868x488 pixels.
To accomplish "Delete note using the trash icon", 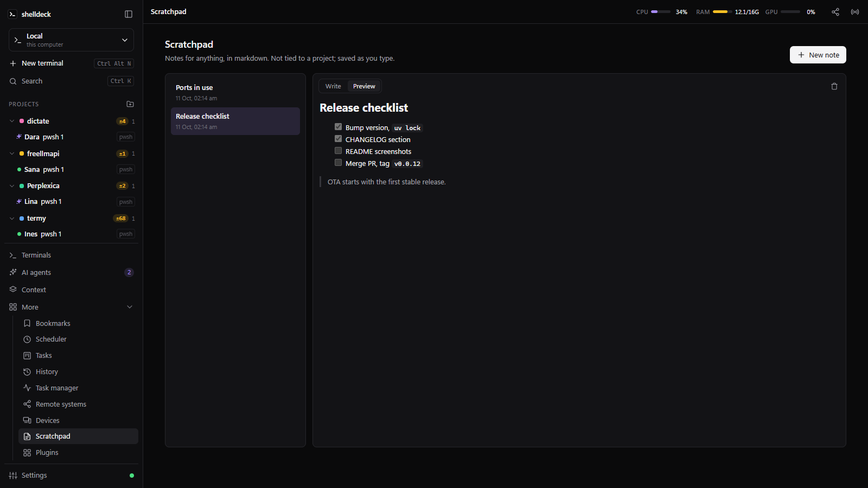I will point(834,86).
